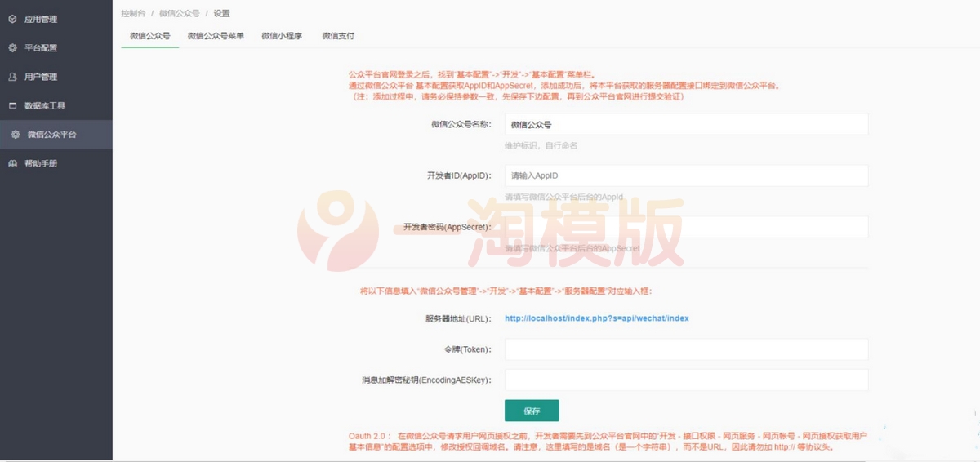980x462 pixels.
Task: Click the 微信公众号名称 field label
Action: click(x=461, y=124)
